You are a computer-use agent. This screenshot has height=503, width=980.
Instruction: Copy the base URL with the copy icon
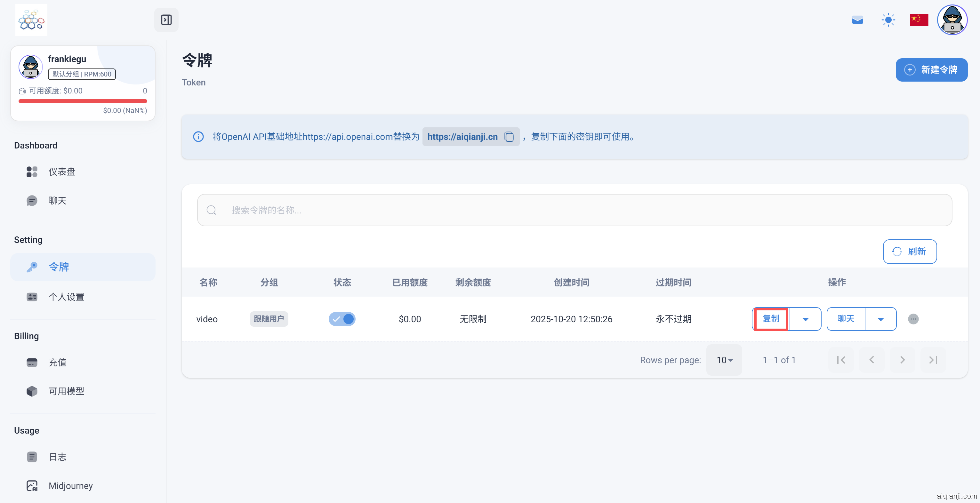(x=510, y=137)
